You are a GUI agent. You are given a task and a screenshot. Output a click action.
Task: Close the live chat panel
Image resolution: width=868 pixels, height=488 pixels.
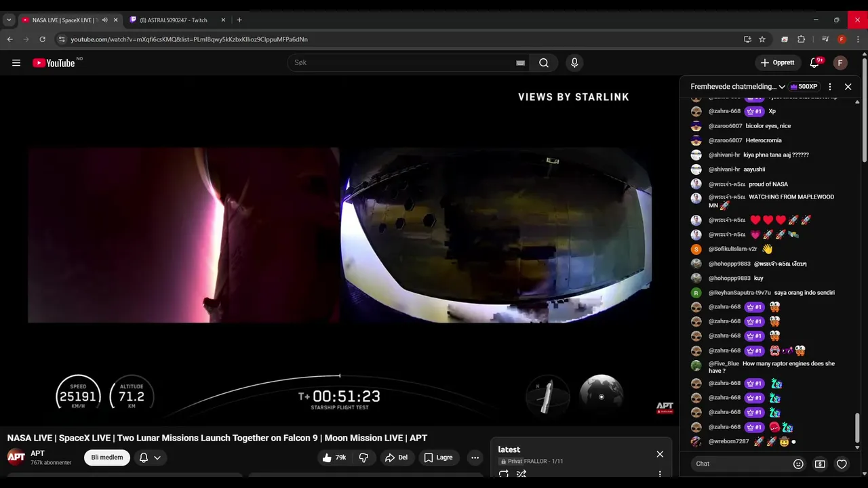848,87
